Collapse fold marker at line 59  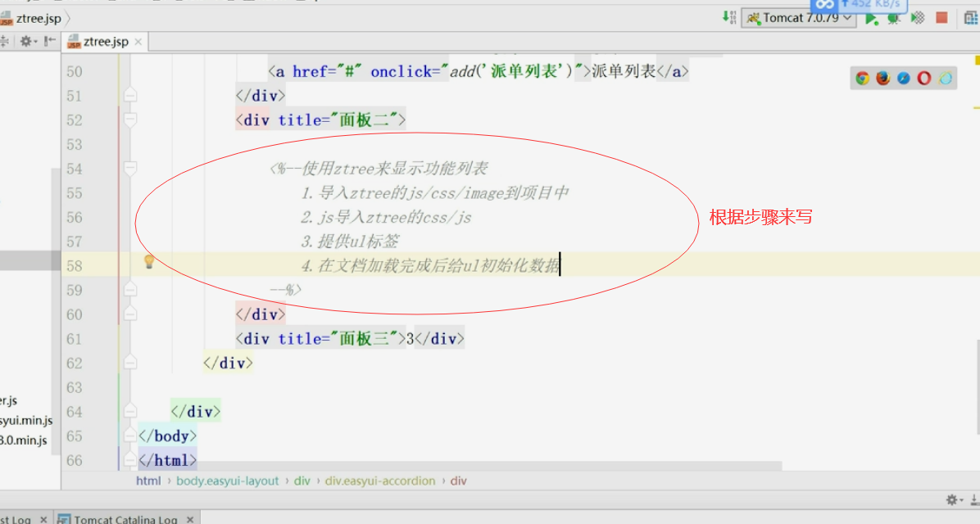coord(130,289)
